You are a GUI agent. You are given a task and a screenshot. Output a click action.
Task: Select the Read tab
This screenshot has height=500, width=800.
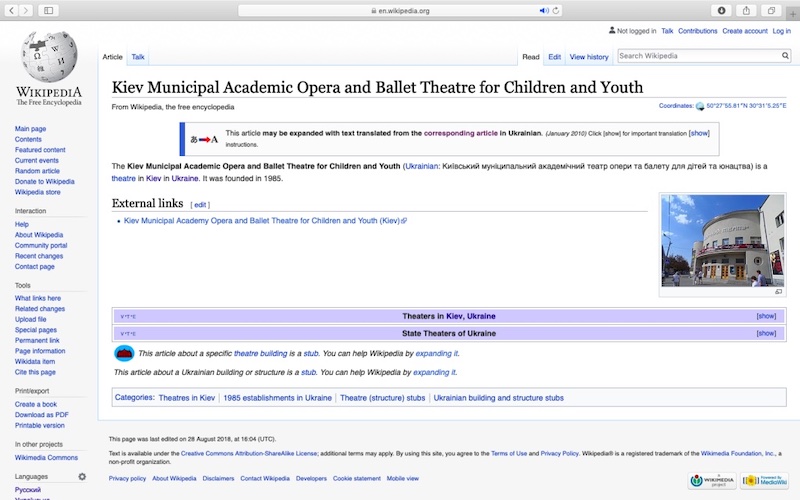pyautogui.click(x=531, y=57)
